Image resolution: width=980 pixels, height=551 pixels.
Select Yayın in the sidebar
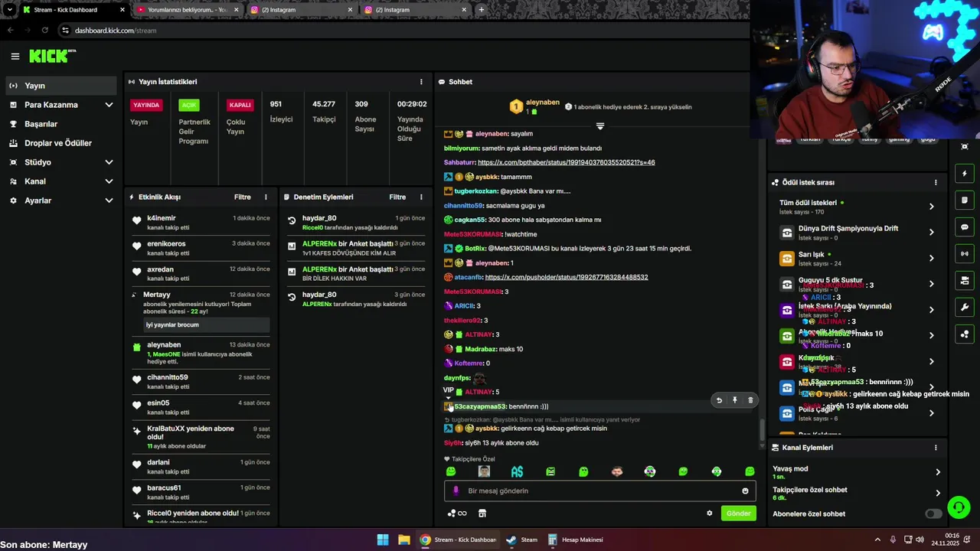61,86
